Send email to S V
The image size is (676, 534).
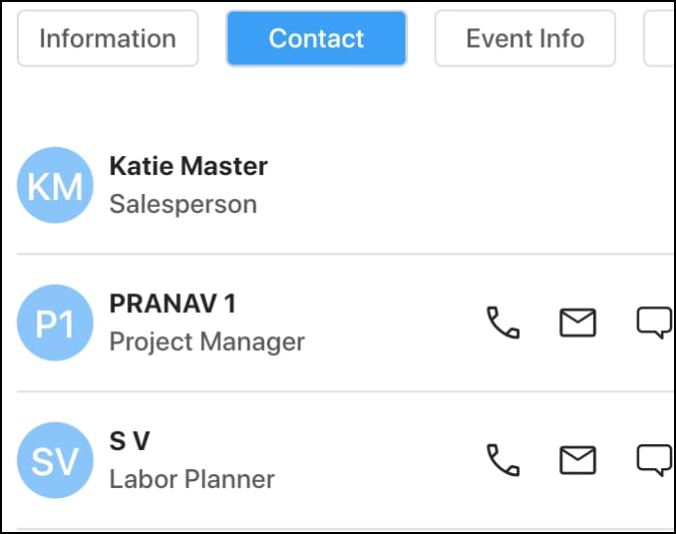point(577,460)
